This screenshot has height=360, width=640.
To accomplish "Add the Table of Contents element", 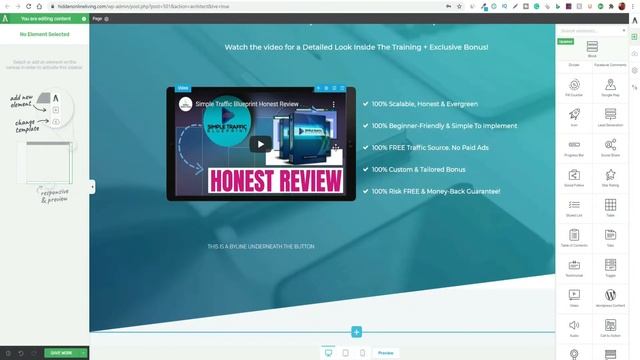I will point(574,238).
